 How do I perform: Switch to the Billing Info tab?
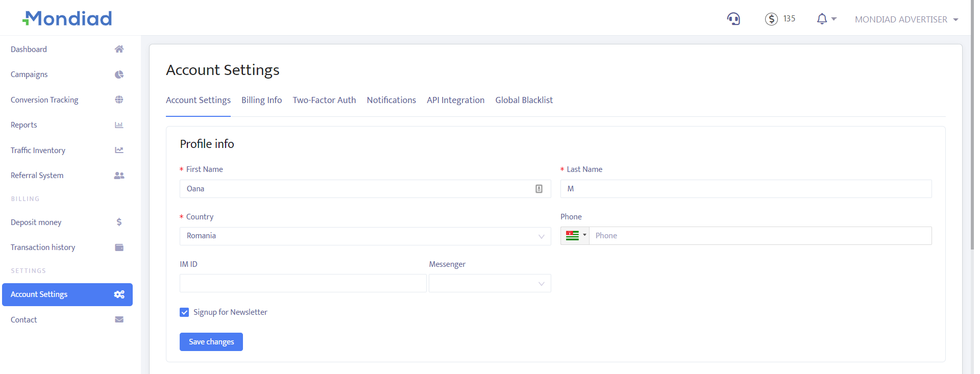point(261,100)
